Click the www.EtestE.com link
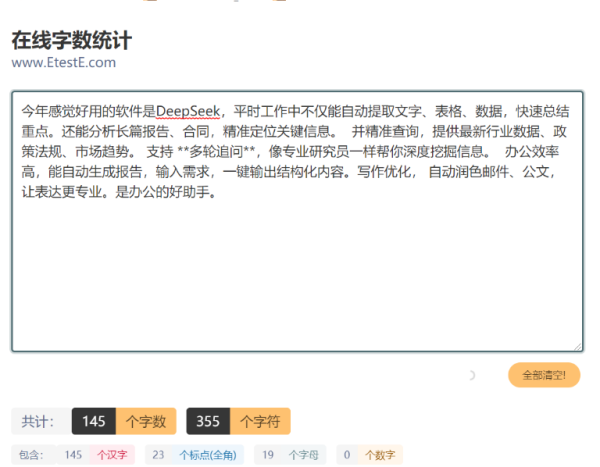The image size is (600, 467). [64, 62]
